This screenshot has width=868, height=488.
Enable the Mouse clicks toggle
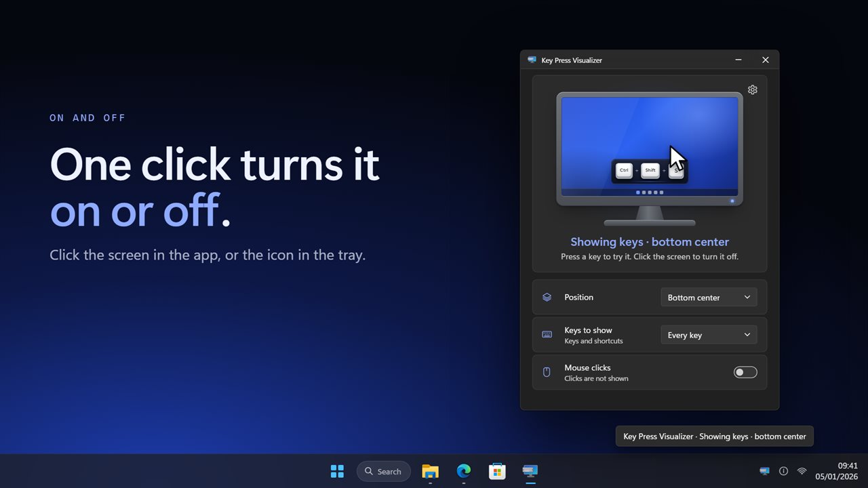point(745,372)
